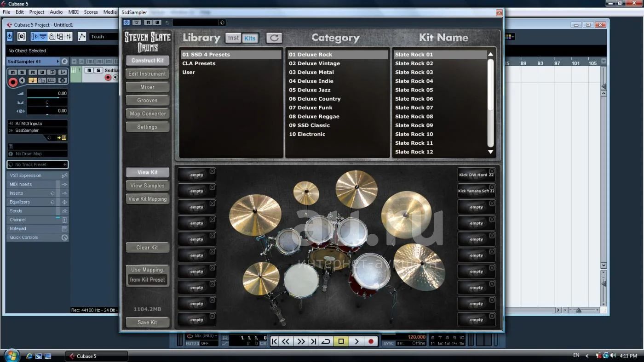Open the All MIDI Inputs routing dropdown
Screen dimensions: 644x362
[37, 124]
